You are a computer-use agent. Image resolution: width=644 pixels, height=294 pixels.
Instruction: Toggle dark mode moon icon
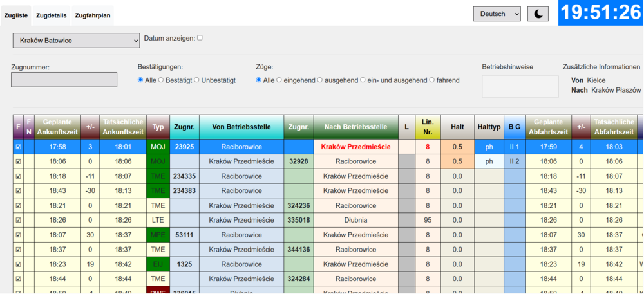(x=538, y=14)
